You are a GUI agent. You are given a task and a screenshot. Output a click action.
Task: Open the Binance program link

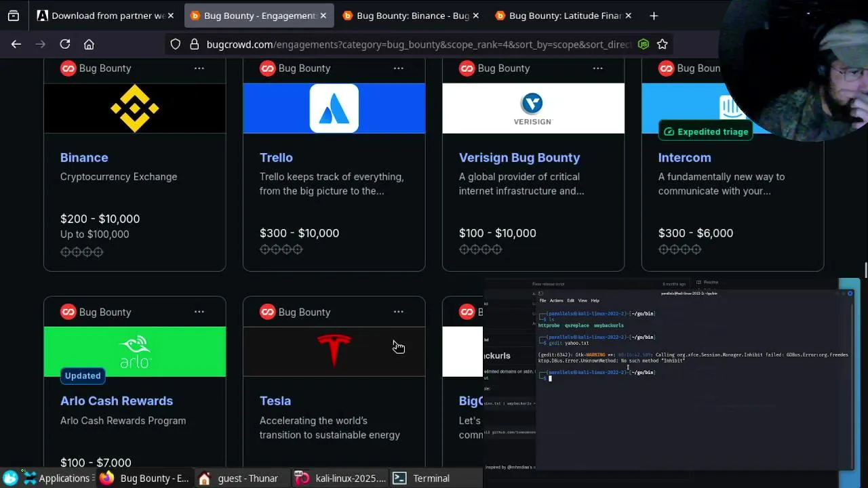(84, 157)
